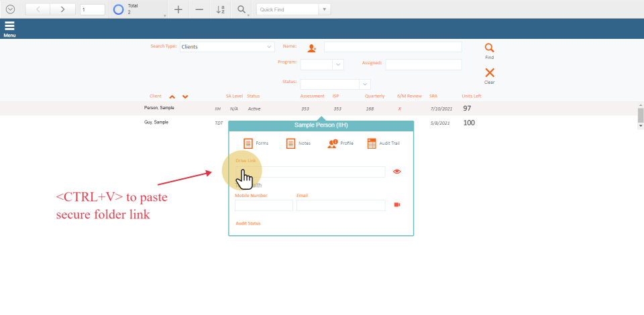Sort Client column ascending with up arrow

pyautogui.click(x=172, y=97)
